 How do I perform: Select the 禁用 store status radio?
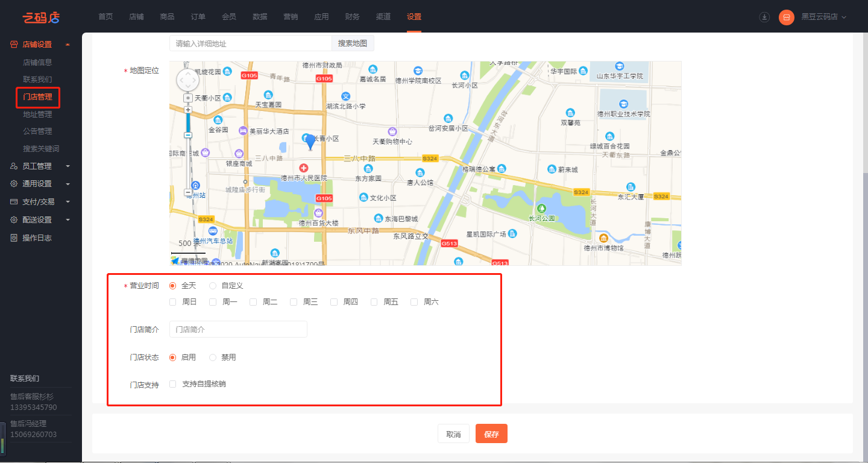pyautogui.click(x=213, y=357)
